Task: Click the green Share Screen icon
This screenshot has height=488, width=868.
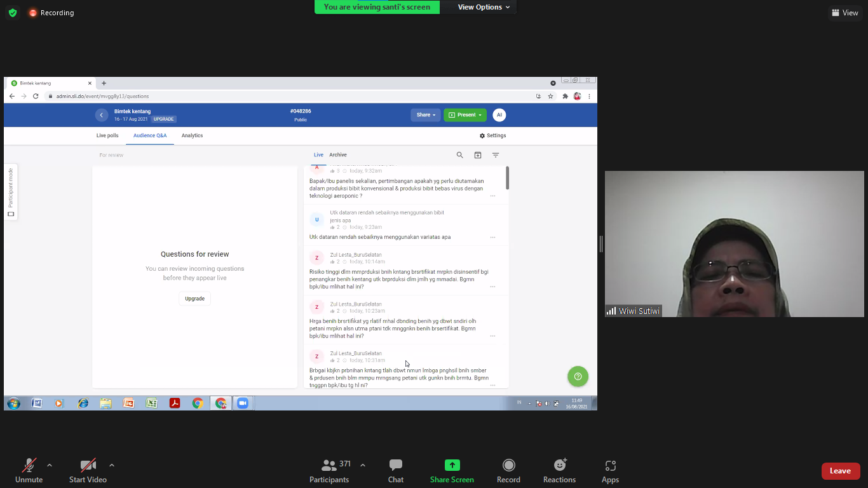Action: [452, 465]
